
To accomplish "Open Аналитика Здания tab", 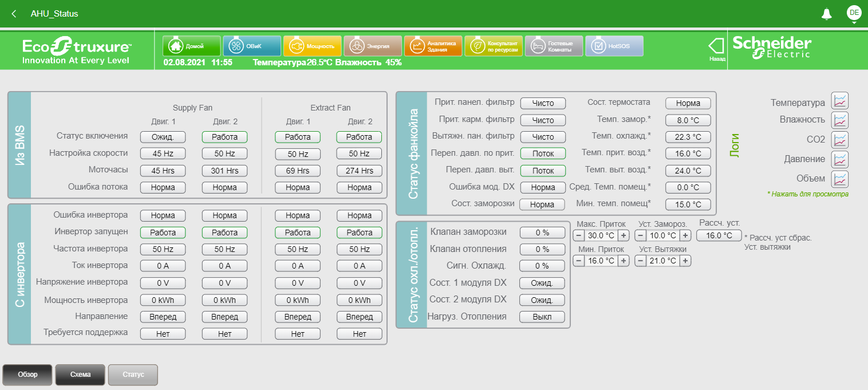I will tap(433, 46).
